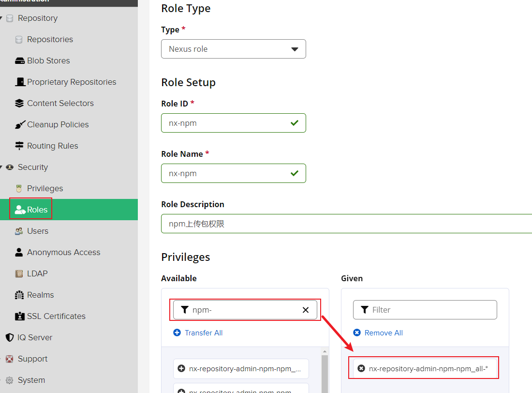Image resolution: width=532 pixels, height=393 pixels.
Task: Open the LDAP settings
Action: click(x=37, y=273)
